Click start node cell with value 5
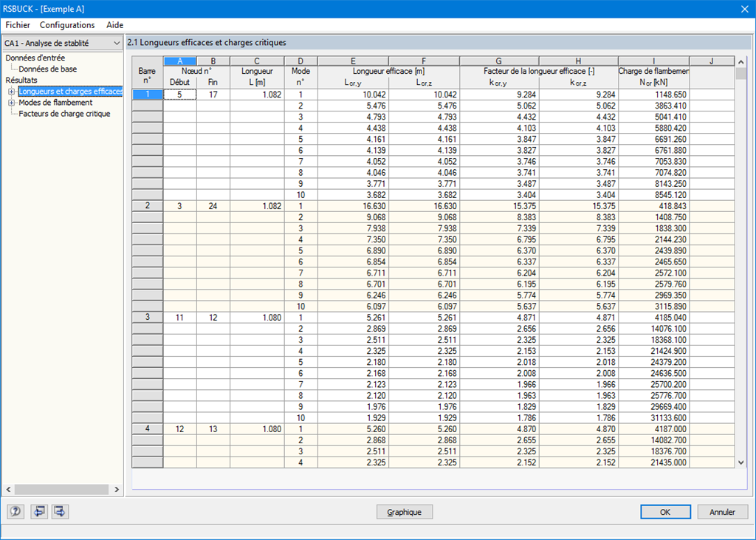756x540 pixels. (180, 95)
